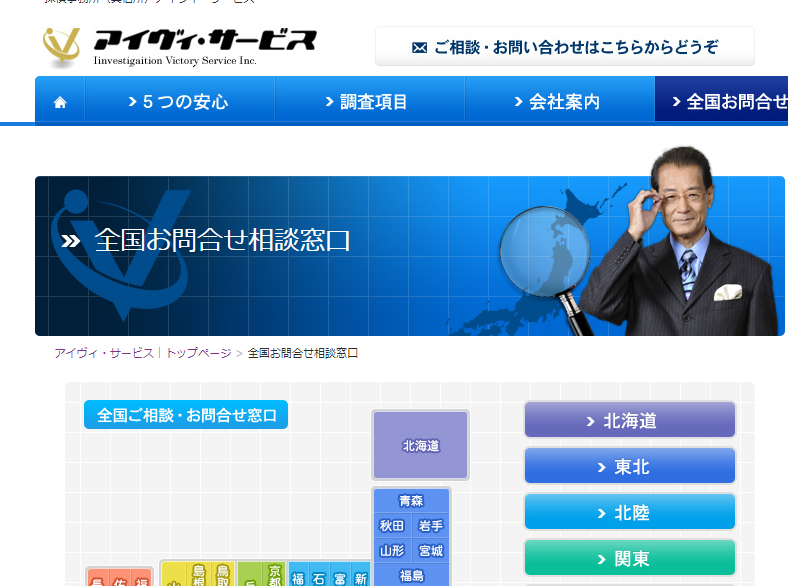The width and height of the screenshot is (788, 586).
Task: Follow the アイヴィ・サービス breadcrumb link
Action: click(104, 353)
